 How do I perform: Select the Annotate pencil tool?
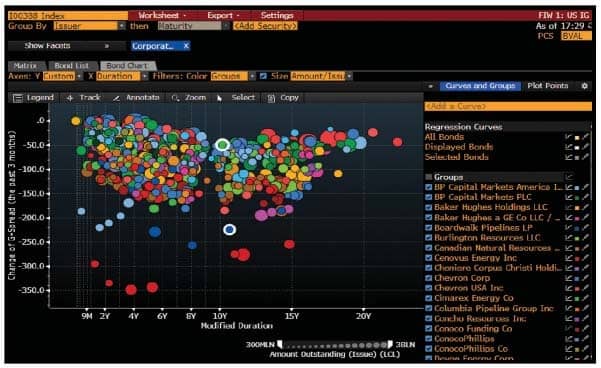[136, 98]
